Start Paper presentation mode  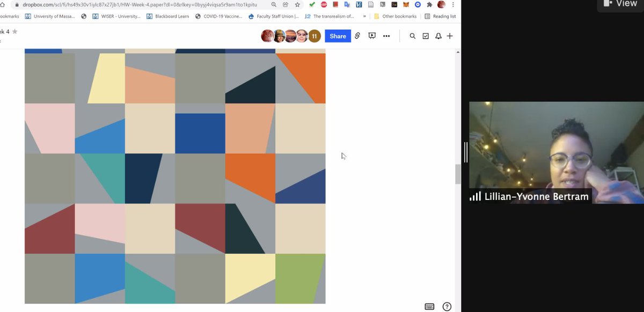(x=372, y=36)
